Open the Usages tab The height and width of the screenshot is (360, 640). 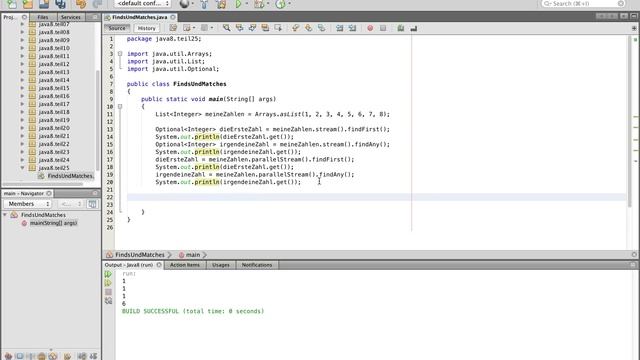[x=221, y=265]
